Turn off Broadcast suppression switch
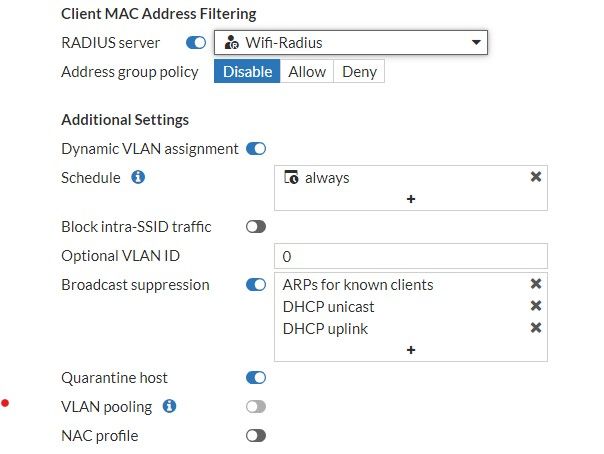 (256, 285)
